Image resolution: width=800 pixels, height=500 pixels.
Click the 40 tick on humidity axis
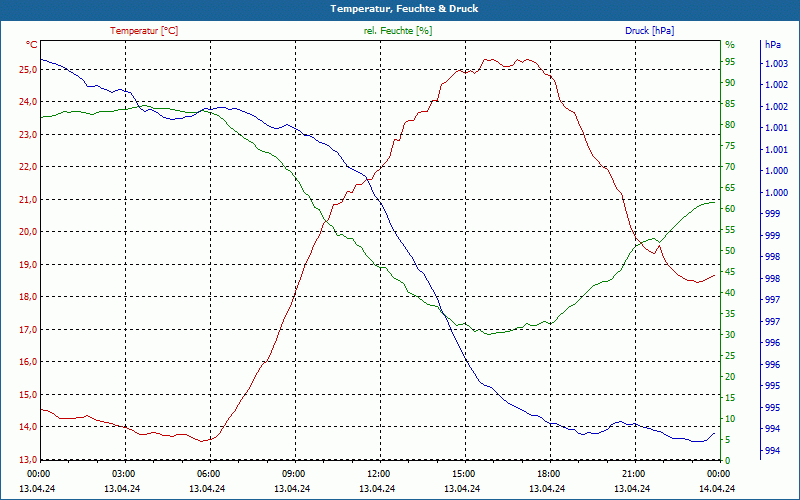tap(730, 292)
